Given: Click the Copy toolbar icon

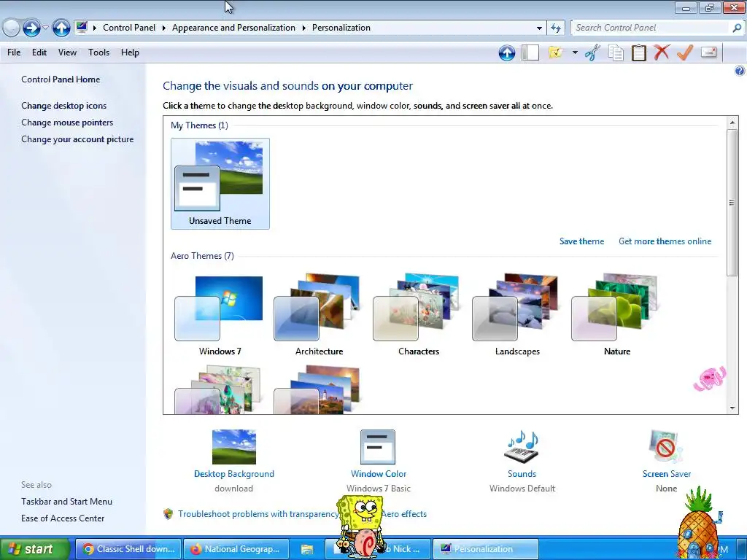Looking at the screenshot, I should point(616,52).
